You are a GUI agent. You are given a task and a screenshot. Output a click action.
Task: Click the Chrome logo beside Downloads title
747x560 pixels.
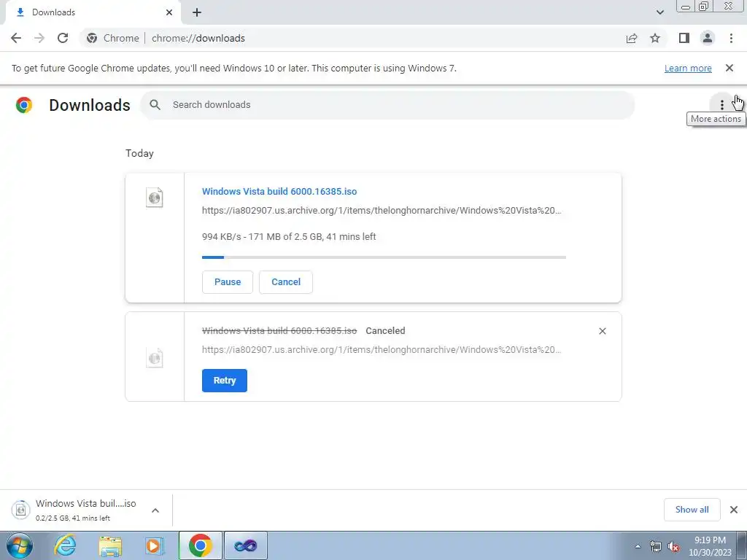24,105
